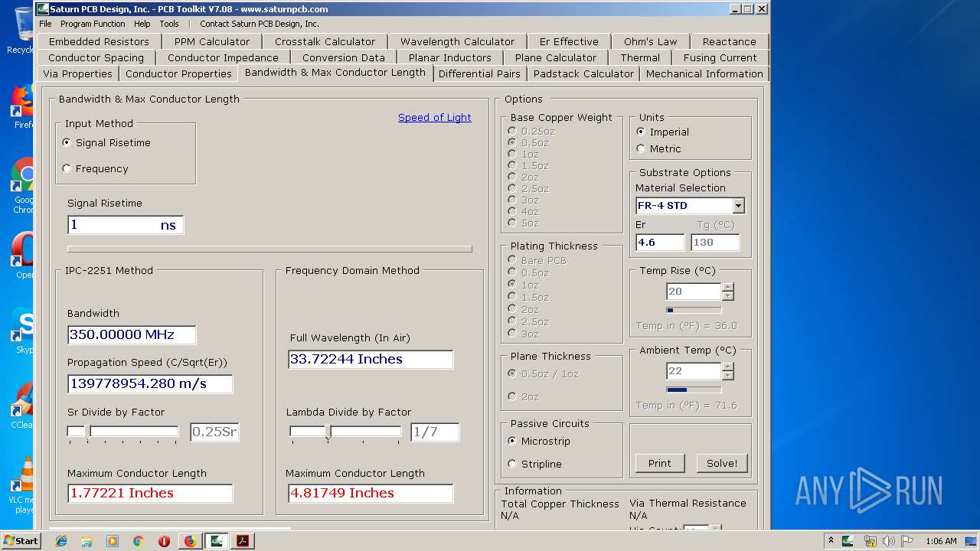Open the Speed of Light link

coord(435,117)
